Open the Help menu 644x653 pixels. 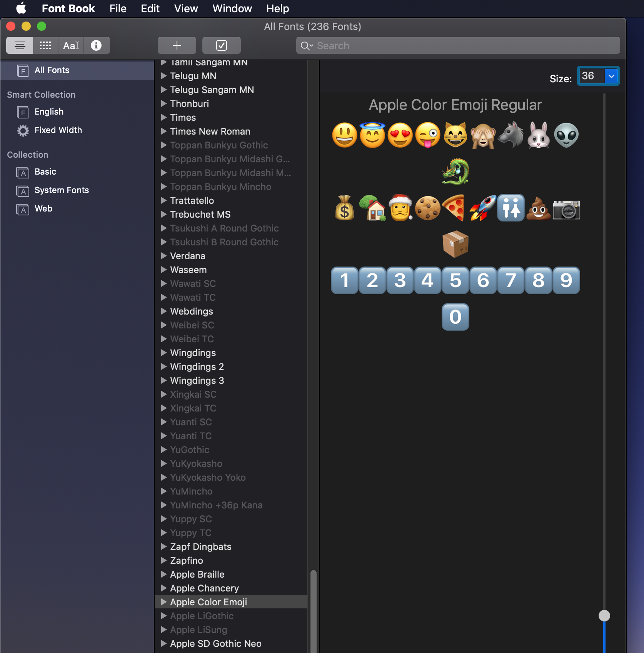point(277,8)
